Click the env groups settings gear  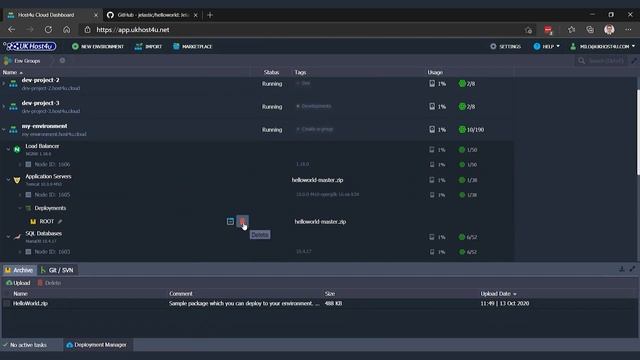(62, 60)
